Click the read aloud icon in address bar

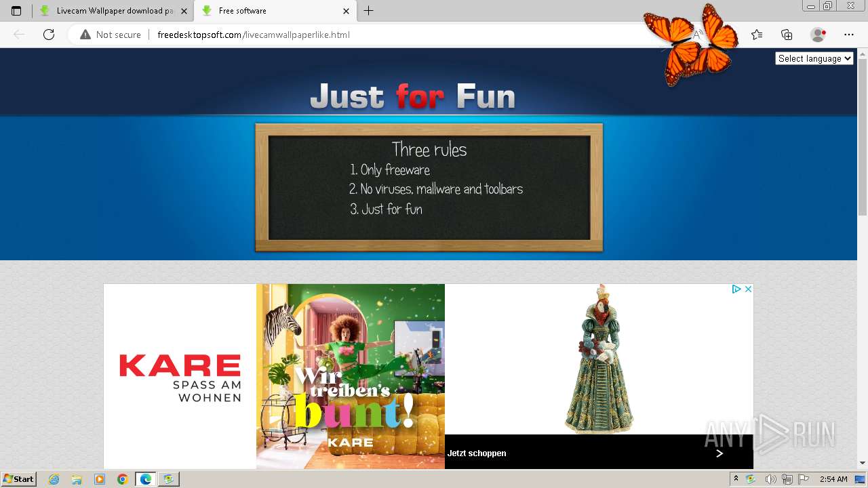[x=697, y=35]
